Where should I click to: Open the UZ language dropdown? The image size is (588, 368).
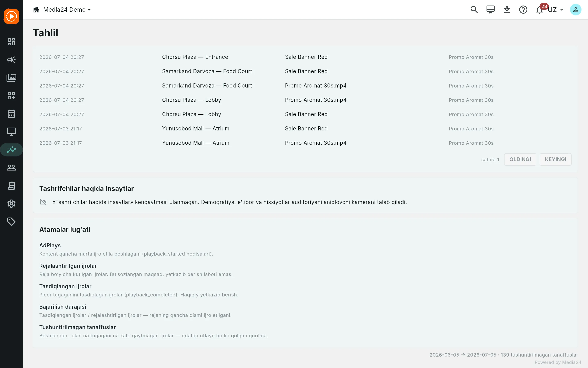pyautogui.click(x=556, y=10)
